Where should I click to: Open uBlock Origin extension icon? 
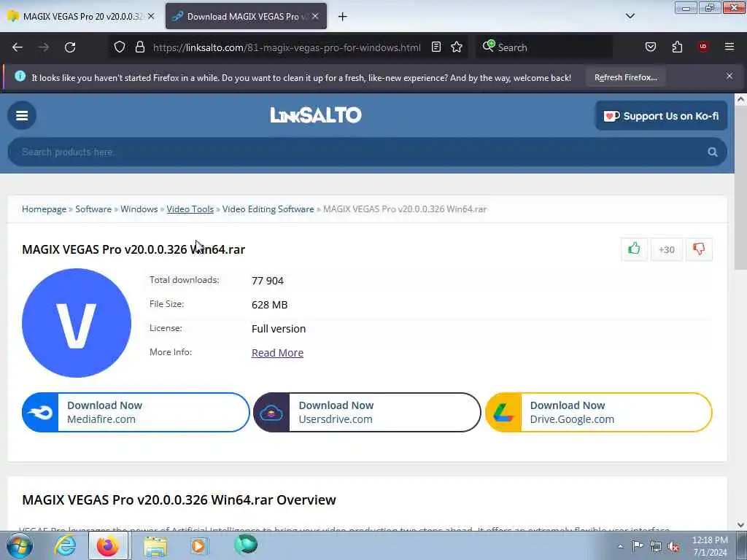click(703, 47)
